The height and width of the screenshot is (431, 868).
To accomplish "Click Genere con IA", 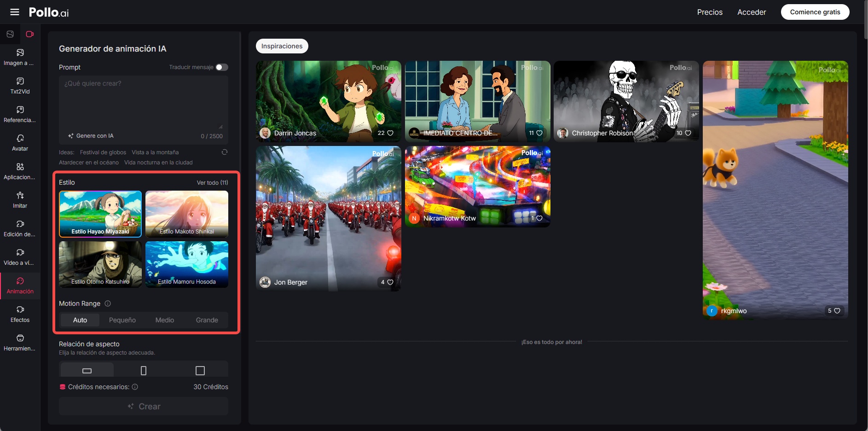I will (91, 136).
